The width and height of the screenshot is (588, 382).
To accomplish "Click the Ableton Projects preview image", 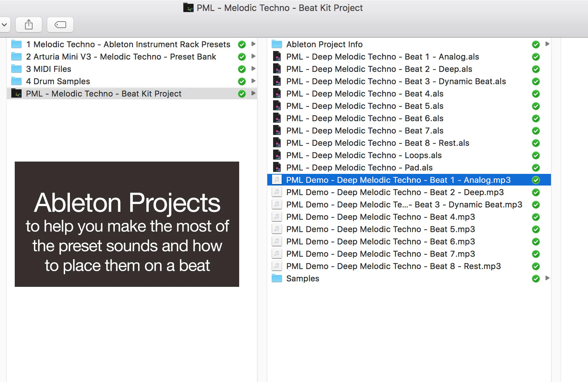I will 127,224.
